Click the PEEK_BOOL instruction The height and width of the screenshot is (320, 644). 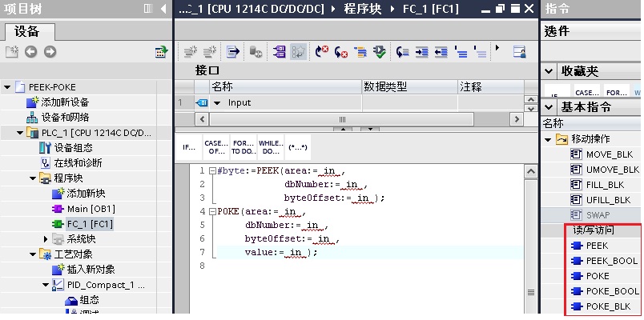(612, 261)
